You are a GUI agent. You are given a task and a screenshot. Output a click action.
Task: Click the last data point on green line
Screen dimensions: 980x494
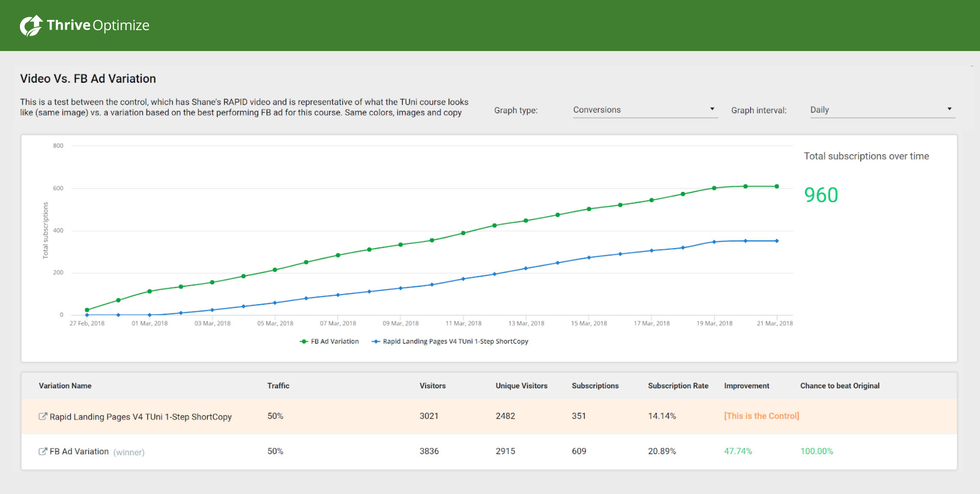[777, 186]
